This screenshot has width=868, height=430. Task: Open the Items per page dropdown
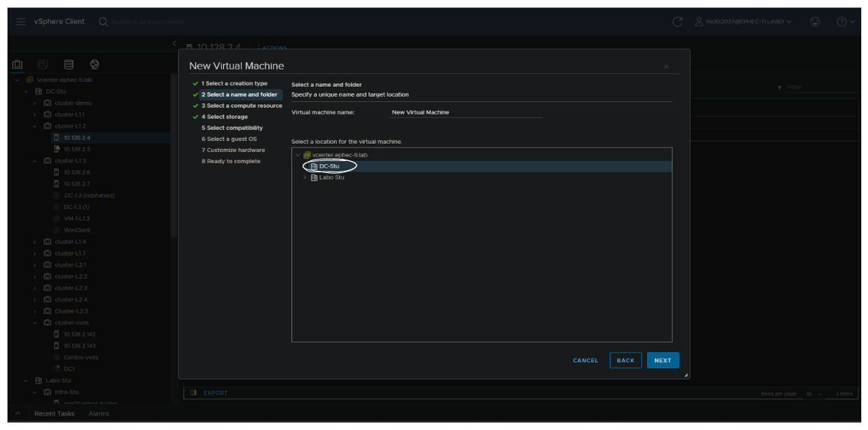(814, 393)
